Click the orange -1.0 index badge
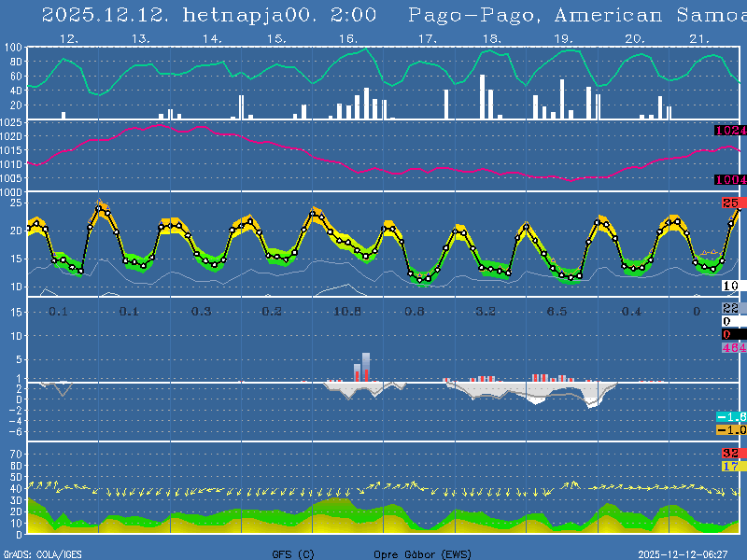The height and width of the screenshot is (560, 747). 731,429
